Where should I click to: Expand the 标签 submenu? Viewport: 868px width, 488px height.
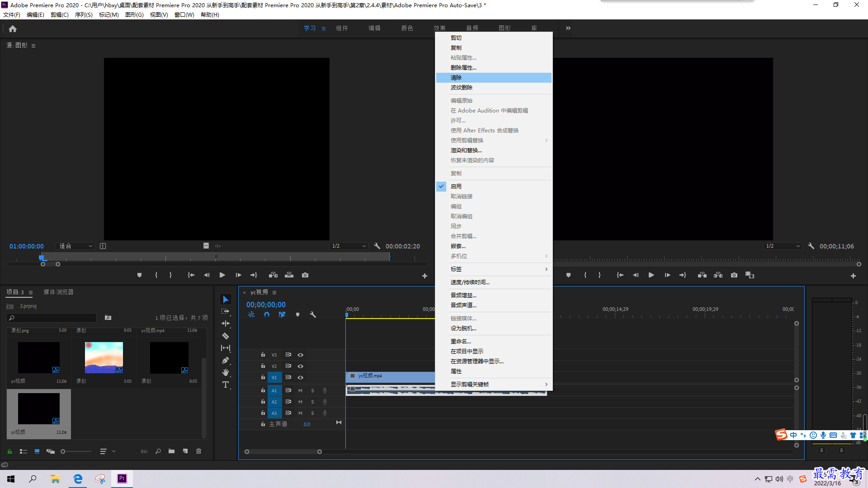pyautogui.click(x=494, y=269)
